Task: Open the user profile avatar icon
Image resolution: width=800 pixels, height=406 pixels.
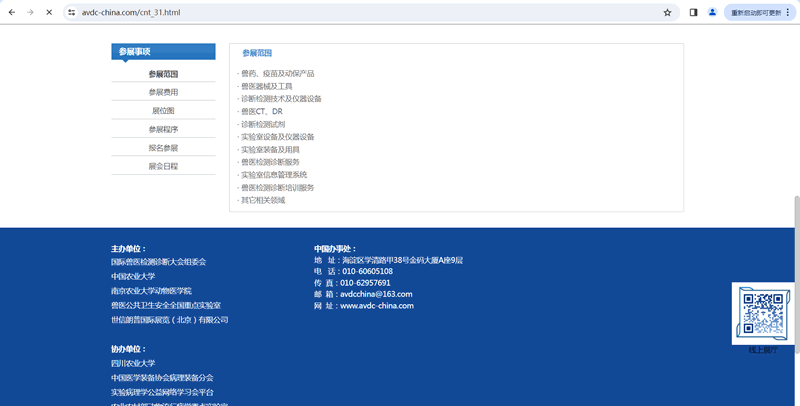Action: pos(712,12)
